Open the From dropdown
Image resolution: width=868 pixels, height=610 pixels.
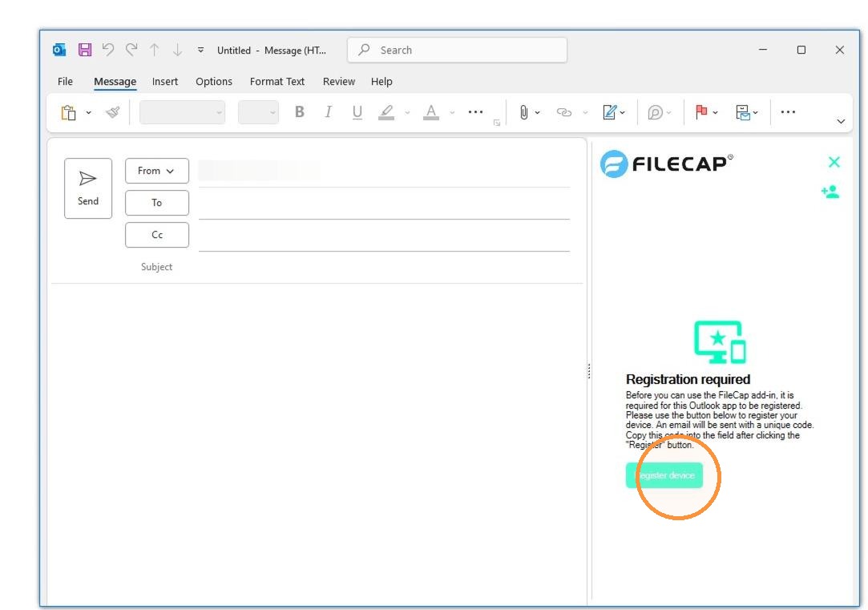click(x=156, y=171)
